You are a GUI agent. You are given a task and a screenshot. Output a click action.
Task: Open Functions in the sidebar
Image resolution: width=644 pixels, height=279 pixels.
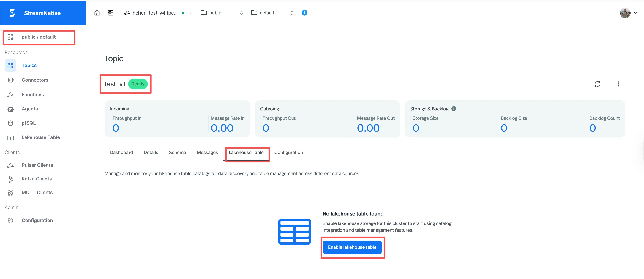[33, 95]
